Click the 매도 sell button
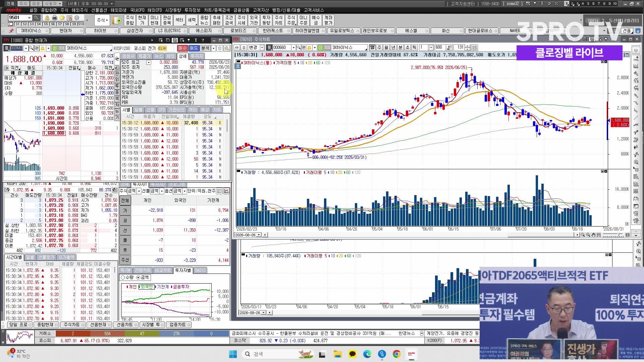 [x=194, y=48]
